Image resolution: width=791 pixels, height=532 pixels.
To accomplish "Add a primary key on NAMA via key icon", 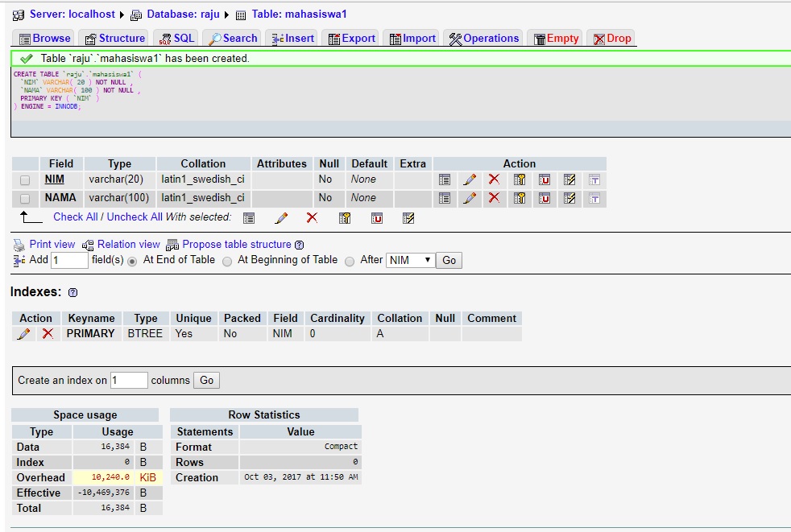I will (x=519, y=198).
